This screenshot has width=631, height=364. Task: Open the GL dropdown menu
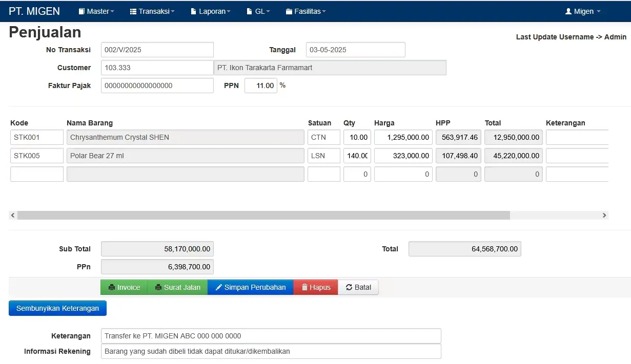pyautogui.click(x=258, y=11)
